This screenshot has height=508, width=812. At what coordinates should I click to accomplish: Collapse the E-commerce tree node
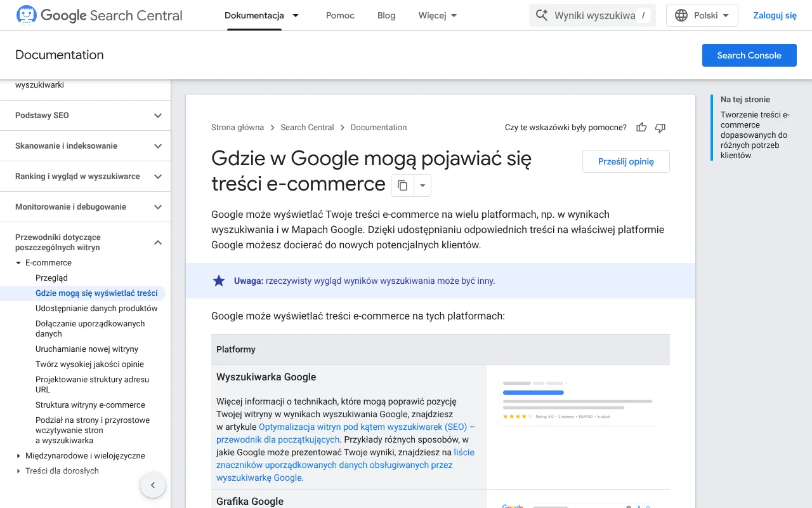18,263
